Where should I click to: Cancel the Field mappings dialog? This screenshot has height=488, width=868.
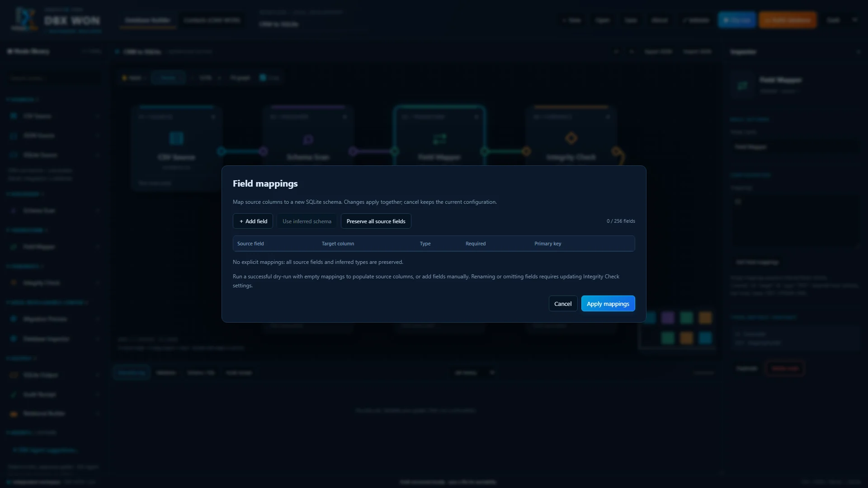[x=563, y=304]
